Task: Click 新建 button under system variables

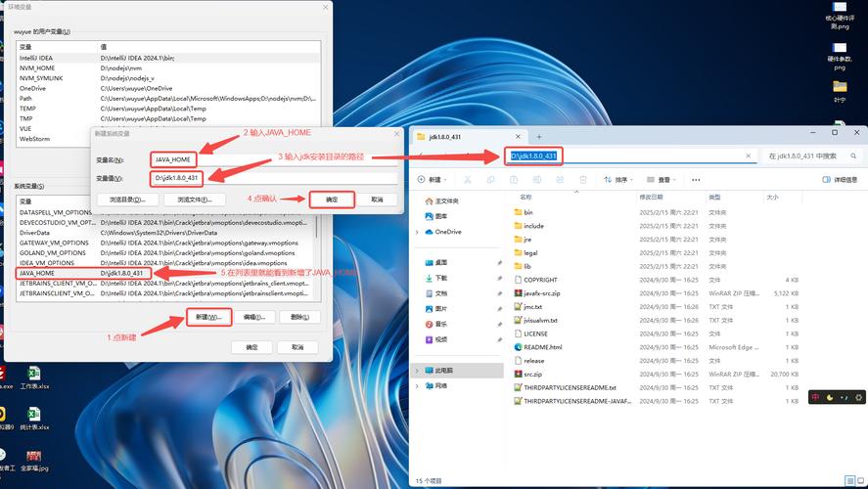Action: (x=206, y=317)
